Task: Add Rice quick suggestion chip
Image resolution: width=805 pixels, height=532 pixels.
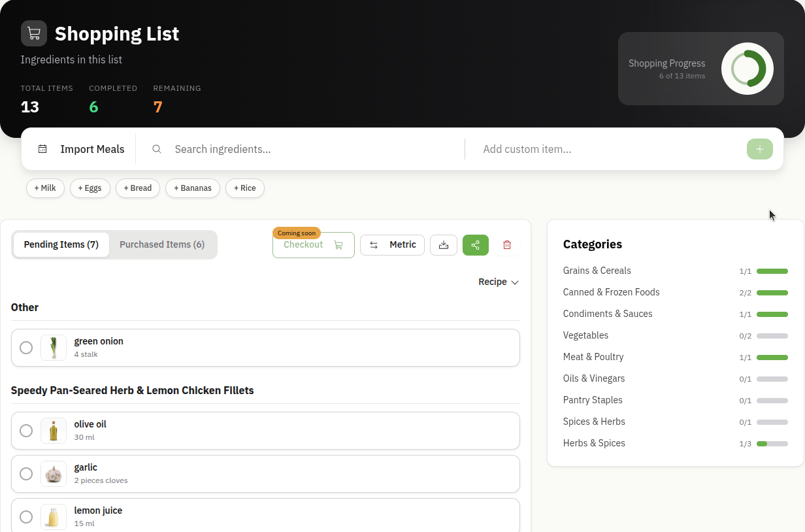Action: (245, 188)
